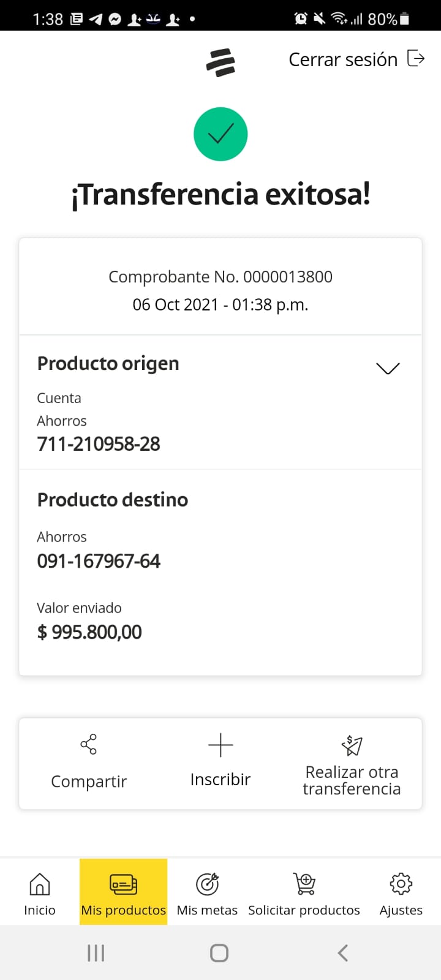Viewport: 441px width, 980px height.
Task: Tap the plus icon above Inscribir
Action: [x=221, y=745]
